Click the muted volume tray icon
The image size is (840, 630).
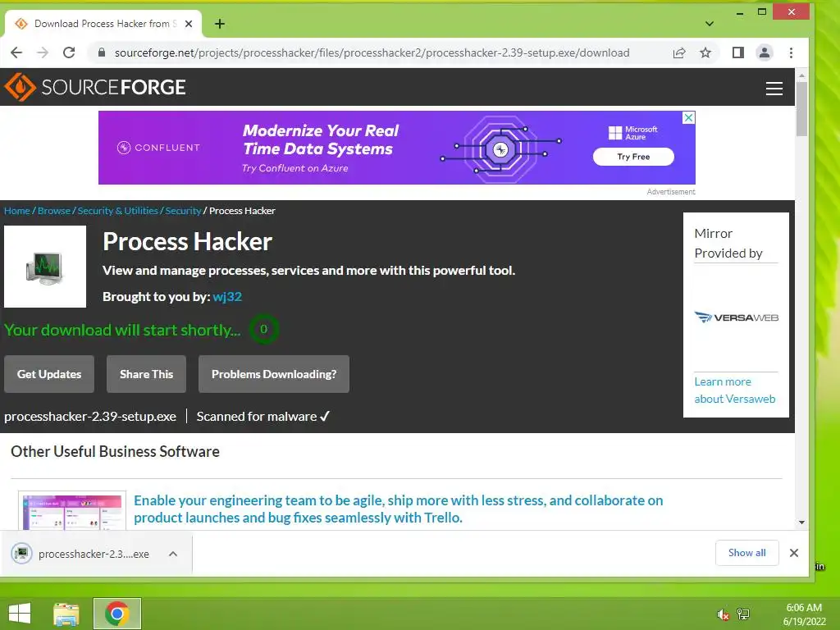[x=723, y=614]
